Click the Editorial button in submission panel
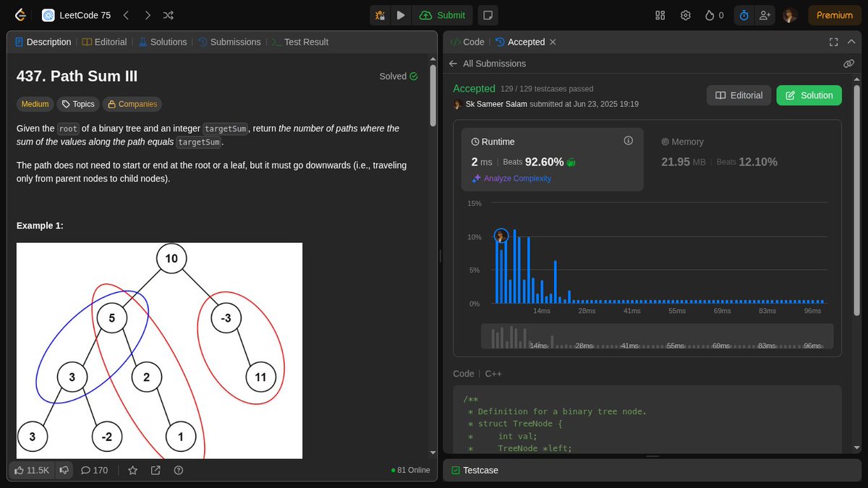The image size is (868, 488). (x=739, y=95)
